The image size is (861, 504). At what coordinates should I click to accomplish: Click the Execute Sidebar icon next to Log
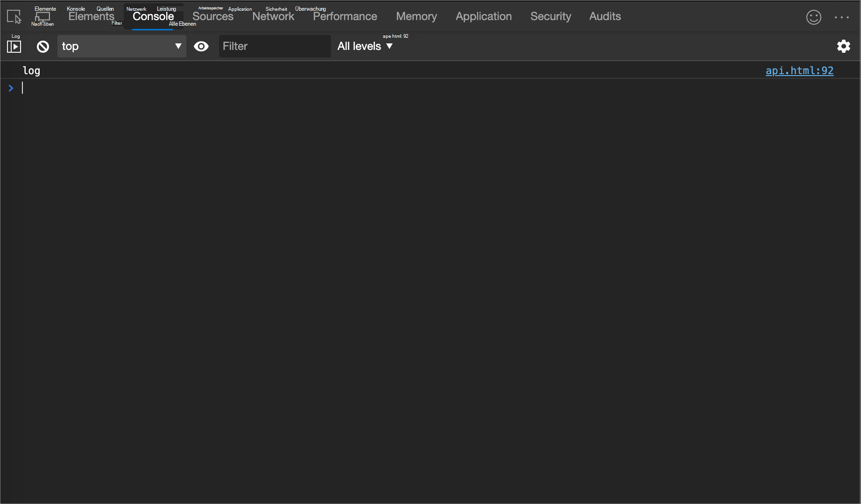(x=14, y=46)
